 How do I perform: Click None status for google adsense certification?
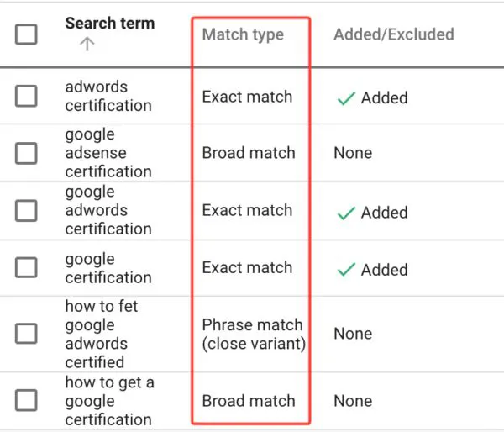(353, 153)
